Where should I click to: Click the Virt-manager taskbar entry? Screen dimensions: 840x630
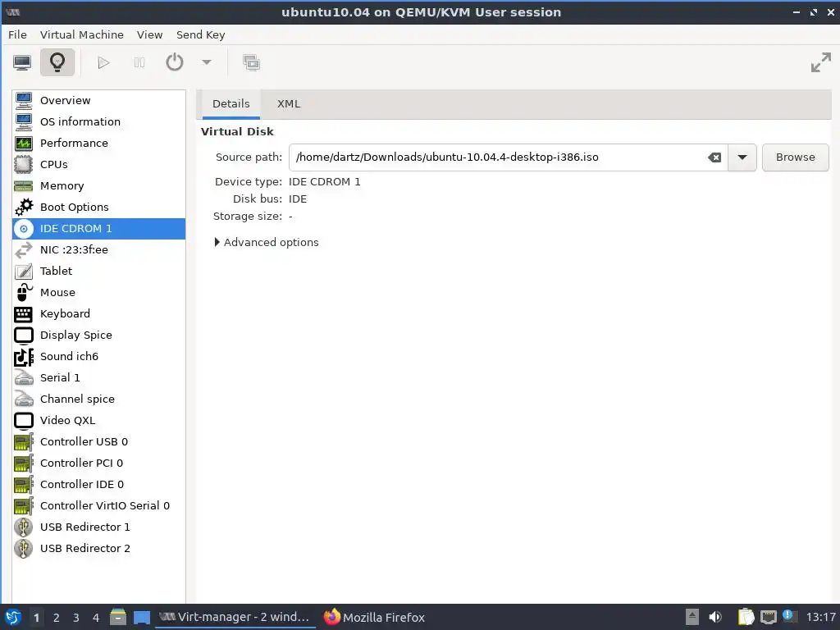[235, 617]
